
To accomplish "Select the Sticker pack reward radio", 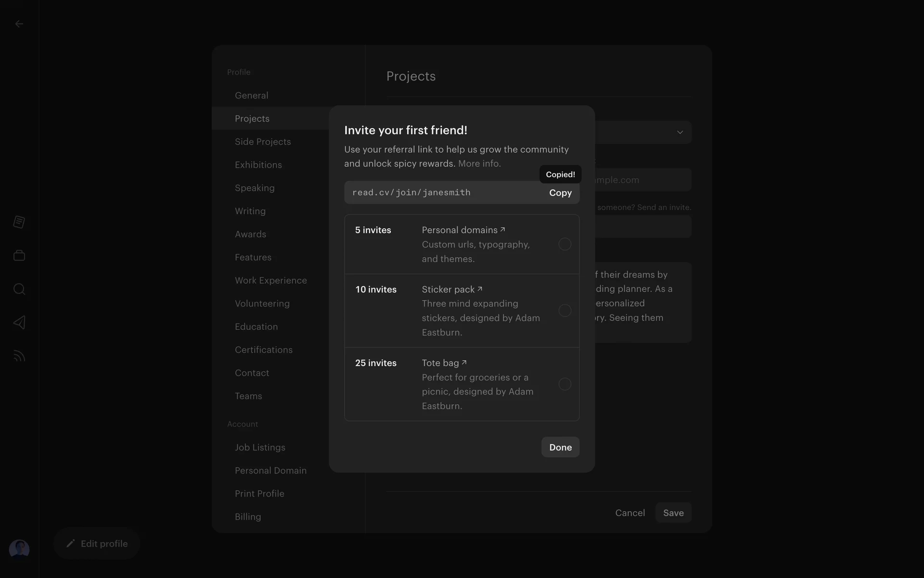I will pos(565,311).
